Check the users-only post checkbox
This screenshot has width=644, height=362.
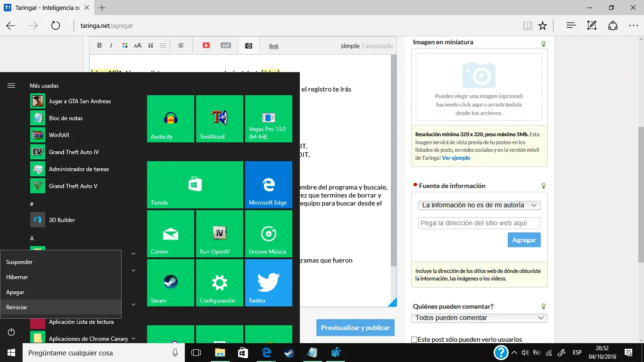(x=414, y=339)
